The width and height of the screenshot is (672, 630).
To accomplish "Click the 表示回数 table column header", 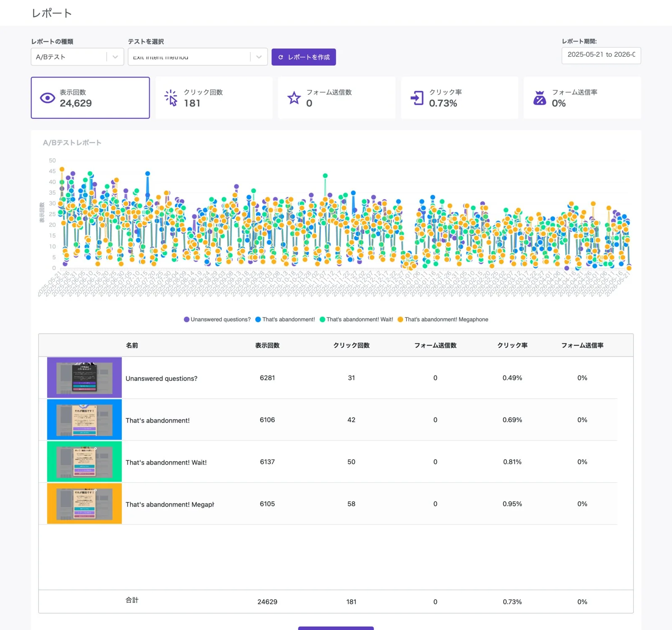I will 268,345.
